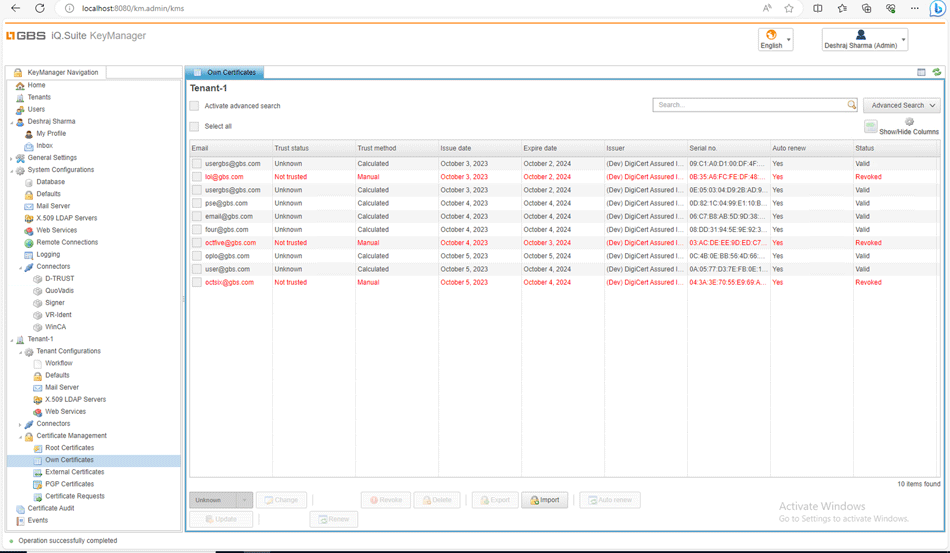Select the KeyManager Navigation tab

(x=62, y=72)
